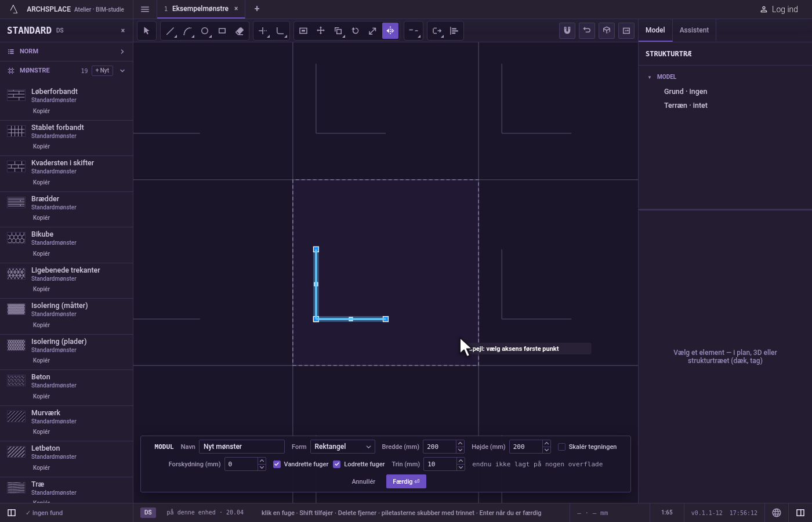Click the active mirror tool
Viewport: 812px width, 522px height.
pyautogui.click(x=390, y=31)
